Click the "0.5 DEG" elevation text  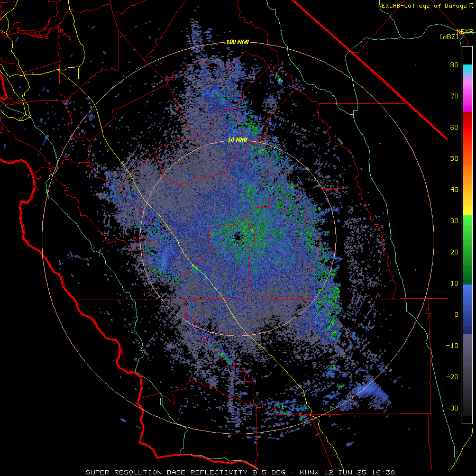[x=270, y=472]
